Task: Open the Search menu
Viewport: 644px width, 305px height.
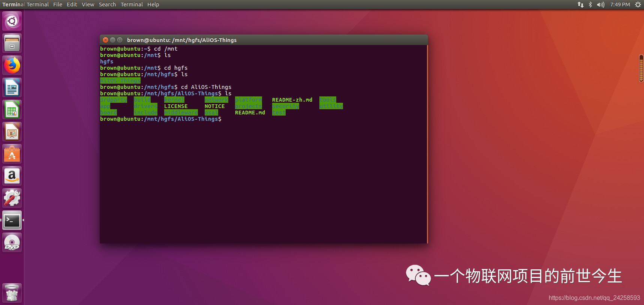Action: point(108,5)
